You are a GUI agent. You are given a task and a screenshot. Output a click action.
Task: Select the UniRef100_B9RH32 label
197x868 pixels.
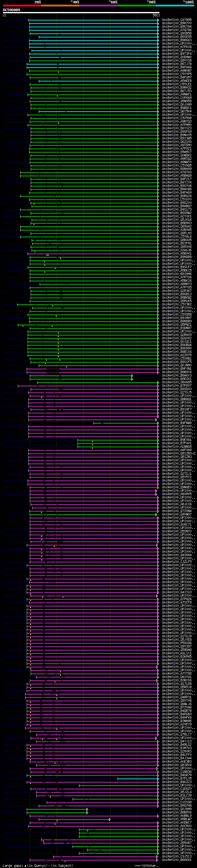point(177,88)
